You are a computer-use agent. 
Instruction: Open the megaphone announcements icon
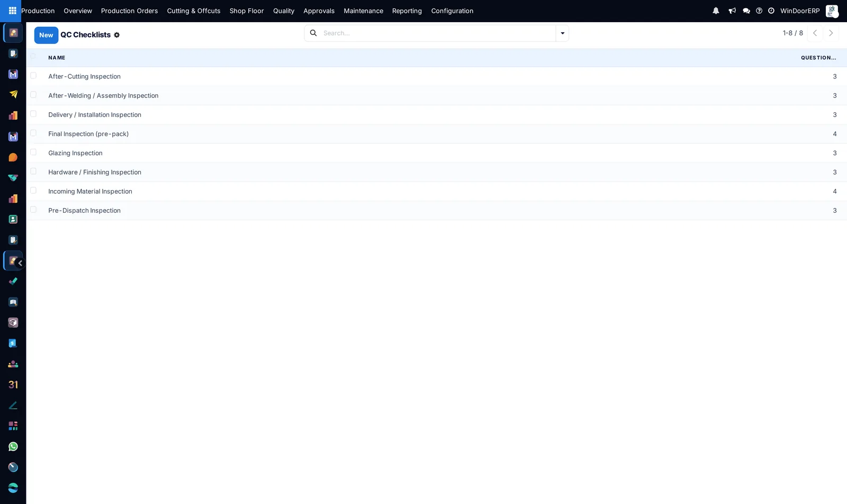[x=732, y=11]
